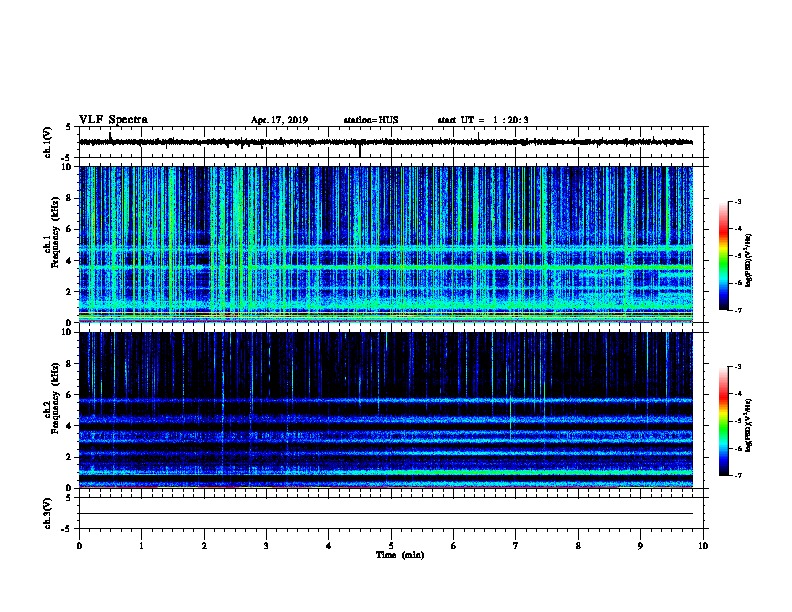The height and width of the screenshot is (612, 792).
Task: Select the "VLF Spectra" title text
Action: tap(113, 120)
